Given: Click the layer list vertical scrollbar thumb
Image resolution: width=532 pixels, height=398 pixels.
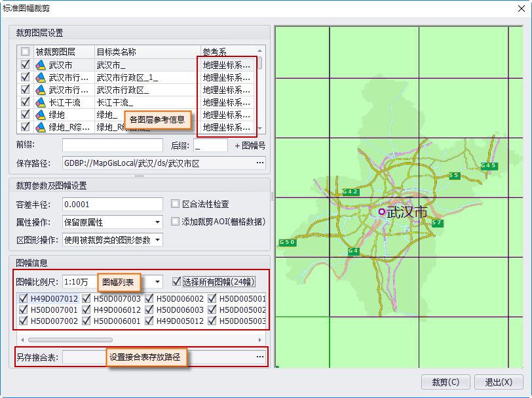Looking at the screenshot, I should (260, 63).
